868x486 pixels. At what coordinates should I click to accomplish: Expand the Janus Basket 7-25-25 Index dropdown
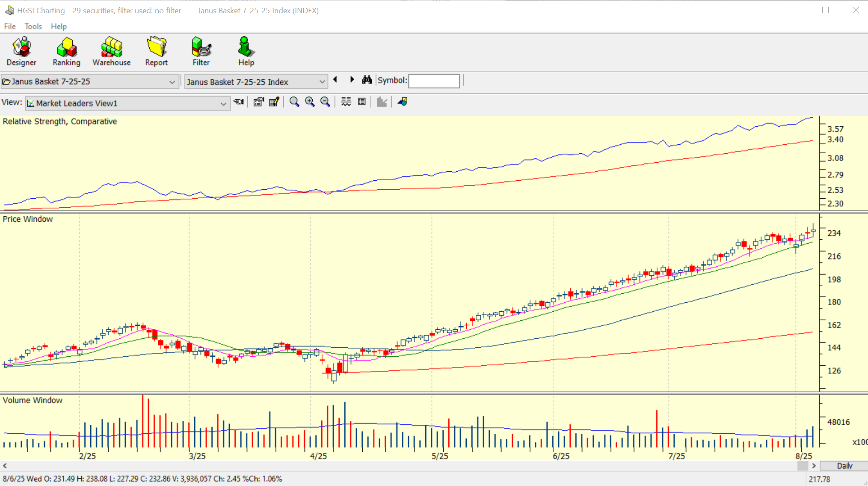(322, 82)
